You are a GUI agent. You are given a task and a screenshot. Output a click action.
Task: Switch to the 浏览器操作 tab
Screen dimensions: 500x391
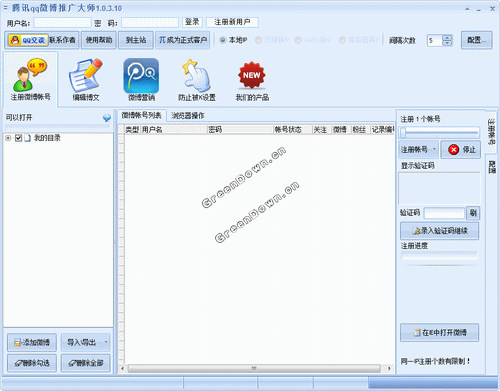point(188,116)
